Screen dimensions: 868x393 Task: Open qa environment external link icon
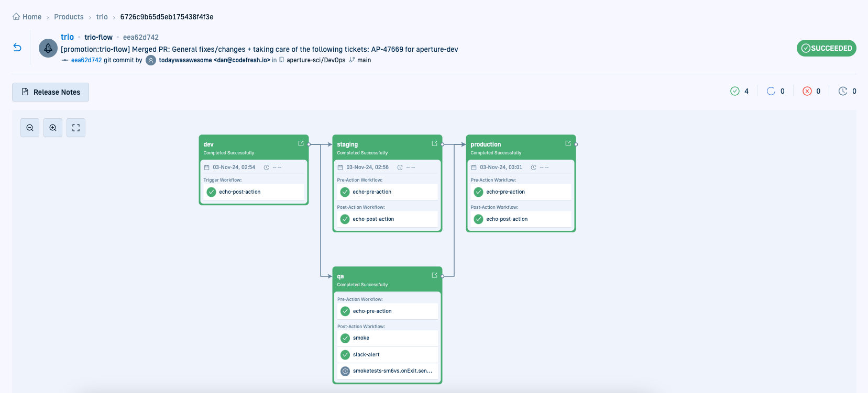(434, 275)
